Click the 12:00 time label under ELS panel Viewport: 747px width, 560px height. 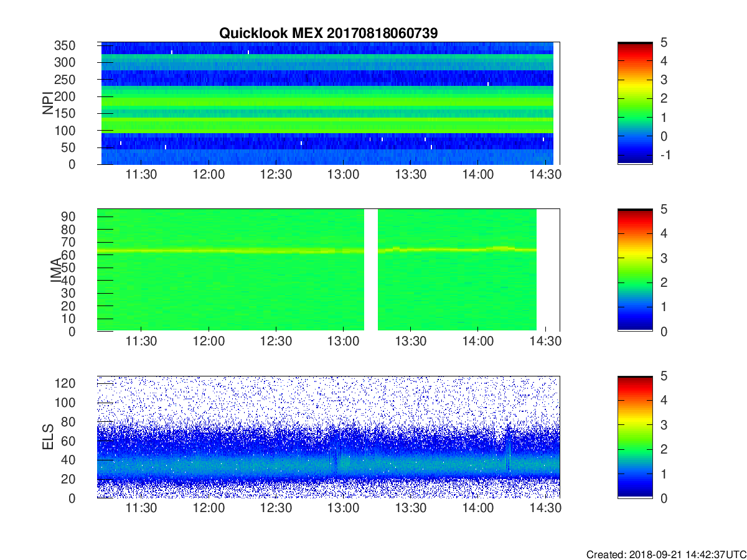(x=209, y=508)
